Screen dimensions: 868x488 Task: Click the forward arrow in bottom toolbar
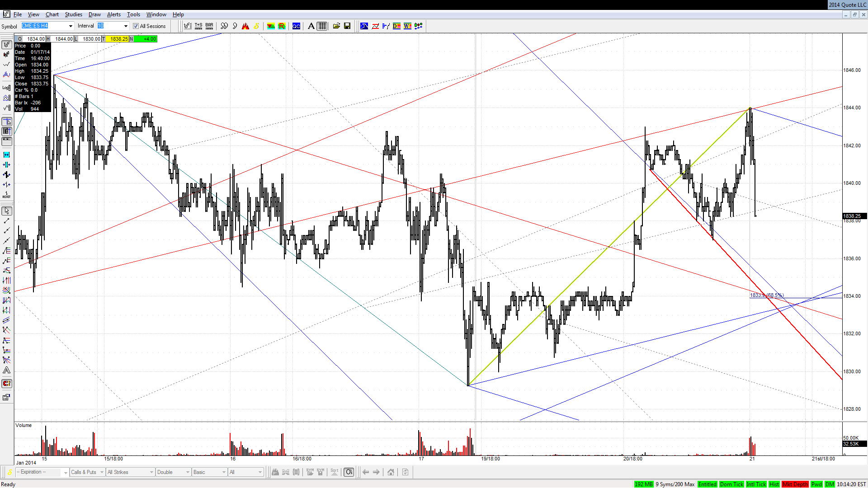click(x=376, y=472)
